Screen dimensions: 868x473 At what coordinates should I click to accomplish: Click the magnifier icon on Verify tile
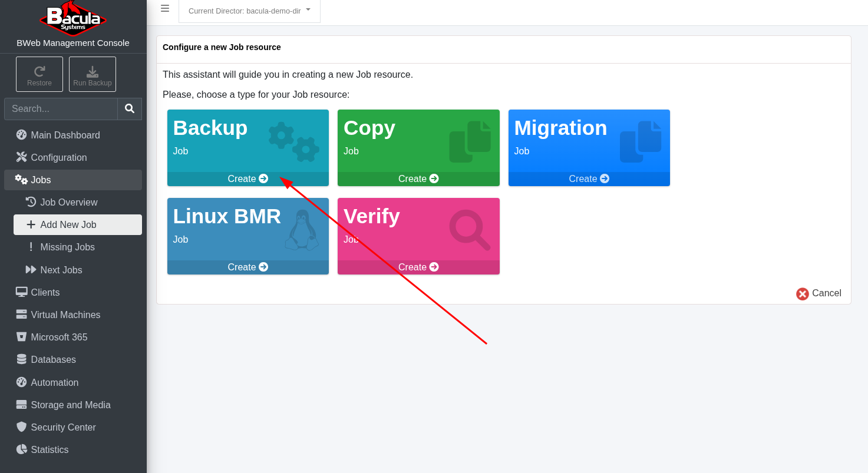coord(469,230)
